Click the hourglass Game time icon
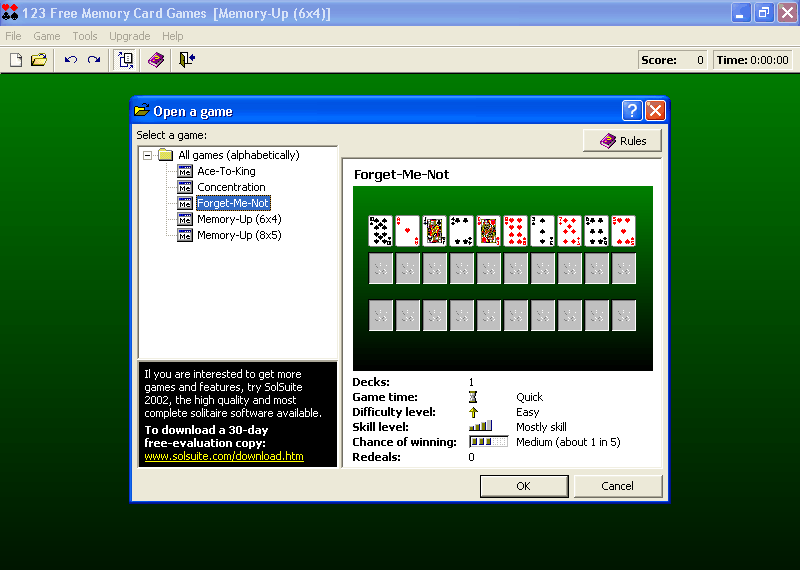 [473, 397]
